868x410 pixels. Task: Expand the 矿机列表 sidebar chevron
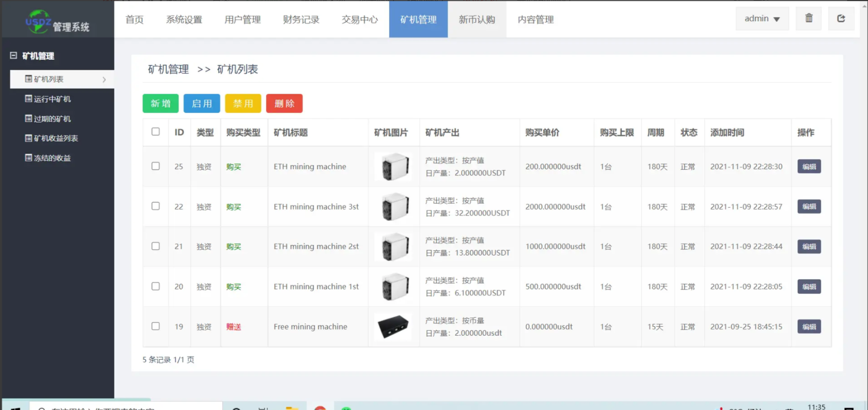[104, 80]
